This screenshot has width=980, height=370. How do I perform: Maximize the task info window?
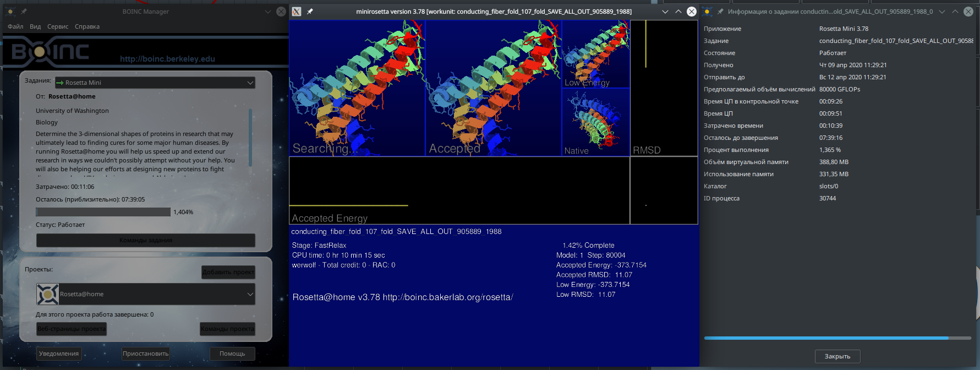(955, 12)
